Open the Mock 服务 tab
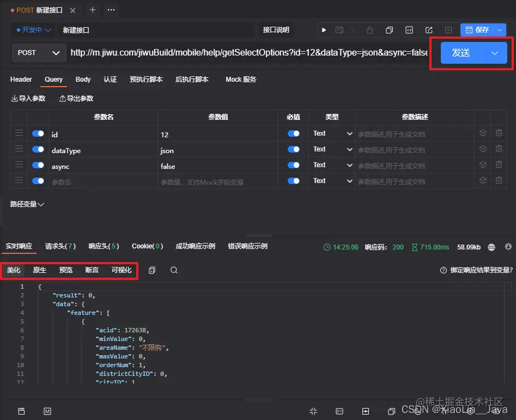The width and height of the screenshot is (516, 420). (x=241, y=80)
